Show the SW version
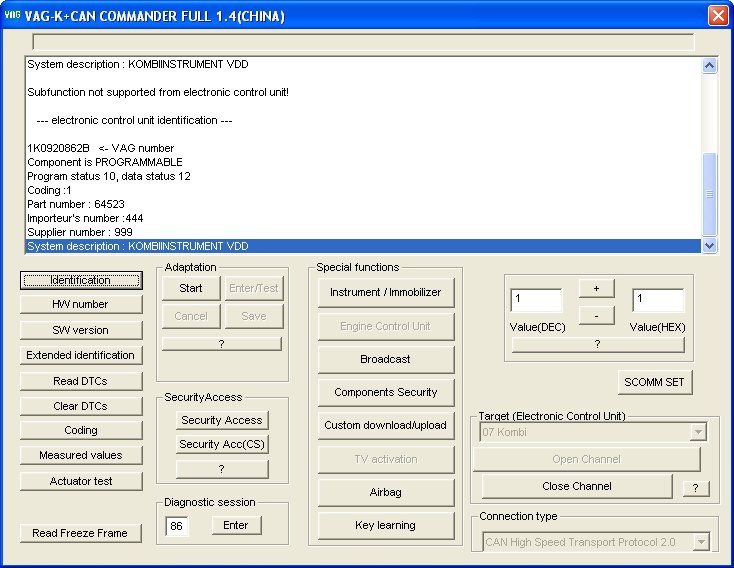 click(x=81, y=330)
